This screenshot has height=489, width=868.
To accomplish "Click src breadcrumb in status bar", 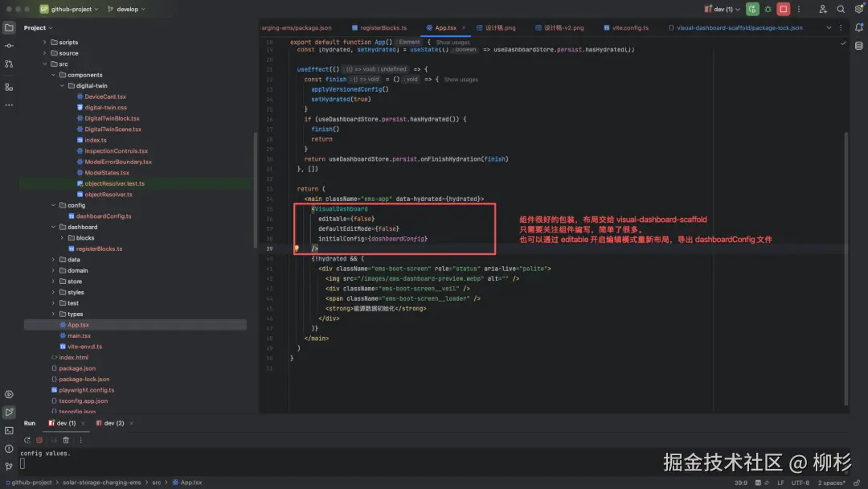I will pos(157,483).
